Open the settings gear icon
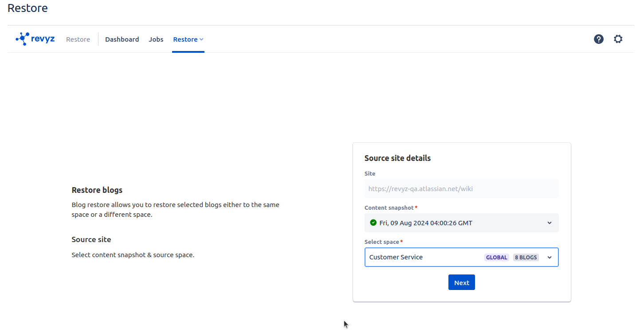644x333 pixels. tap(618, 39)
